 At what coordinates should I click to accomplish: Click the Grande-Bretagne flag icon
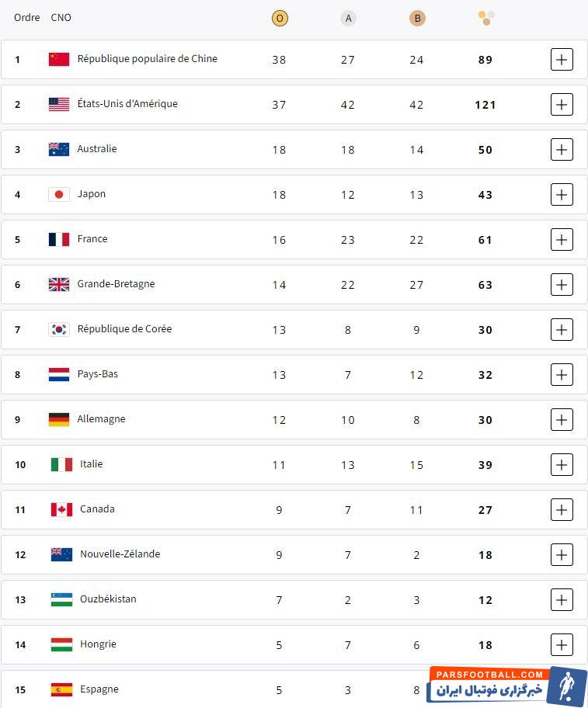[x=59, y=284]
